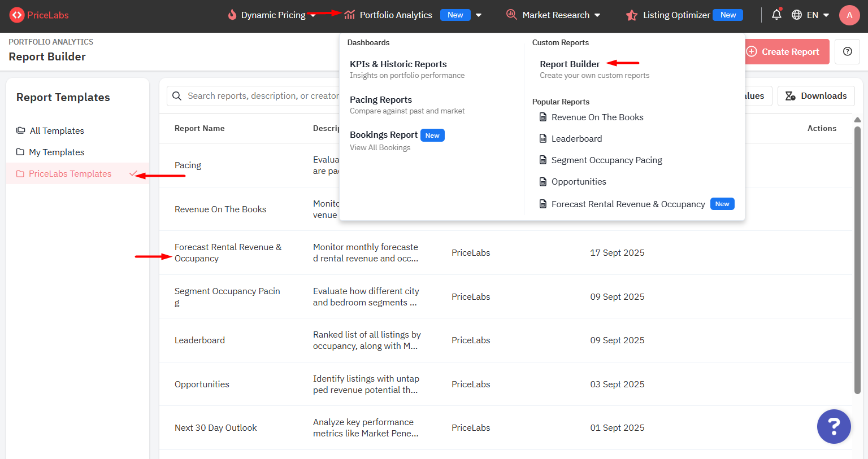The width and height of the screenshot is (868, 459).
Task: Collapse the Portfolio Analytics dropdown arrow
Action: tap(479, 15)
